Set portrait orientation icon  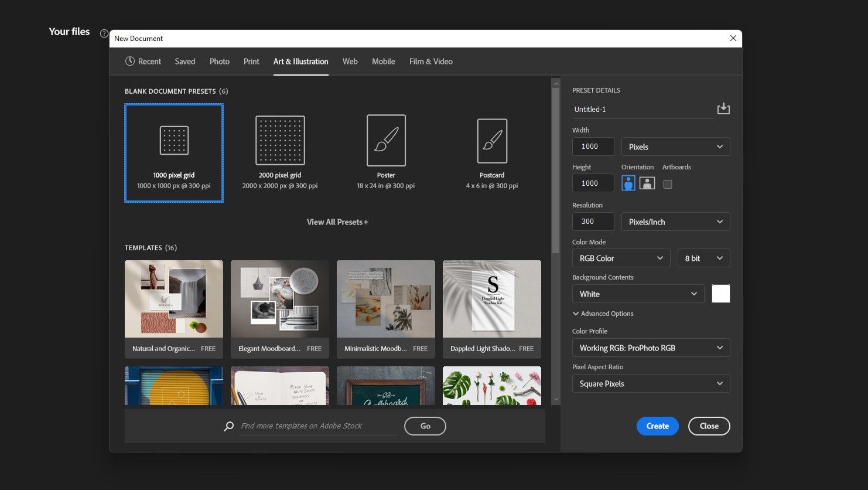pyautogui.click(x=628, y=183)
